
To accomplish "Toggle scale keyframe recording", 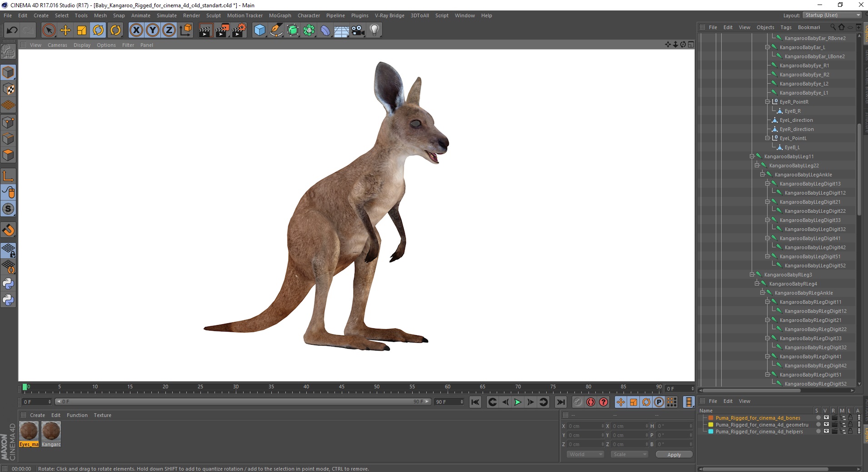I will 634,402.
